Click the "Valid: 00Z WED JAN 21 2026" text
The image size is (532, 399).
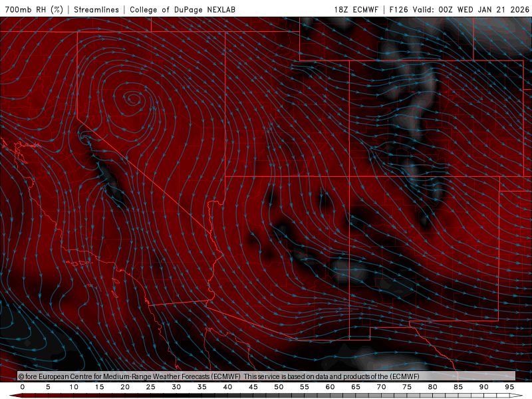(471, 9)
